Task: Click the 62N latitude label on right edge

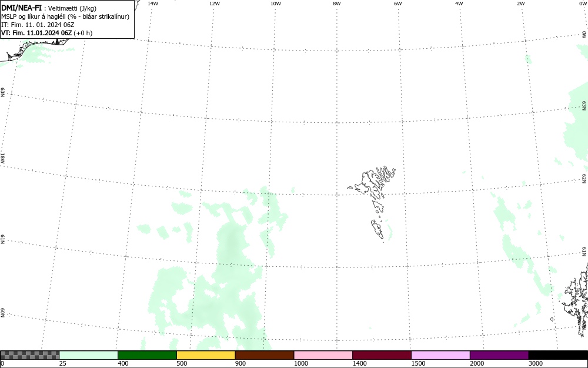Action: pyautogui.click(x=584, y=178)
